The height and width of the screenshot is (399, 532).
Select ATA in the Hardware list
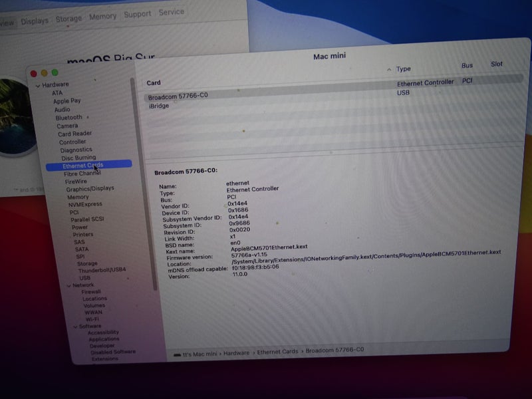tap(57, 93)
